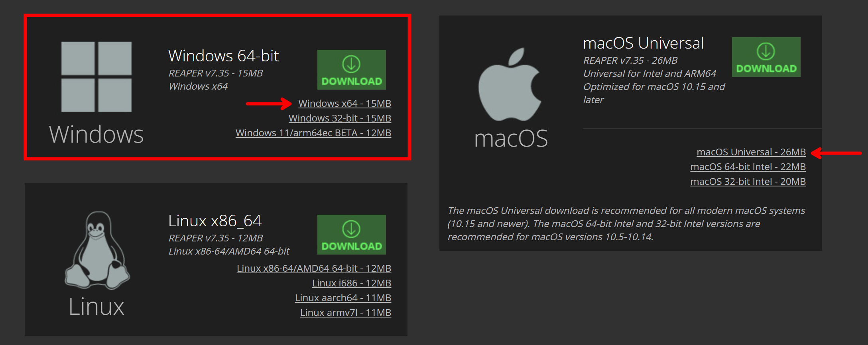
Task: Open the macOS 32-bit Intel - 20MB link
Action: pos(748,182)
